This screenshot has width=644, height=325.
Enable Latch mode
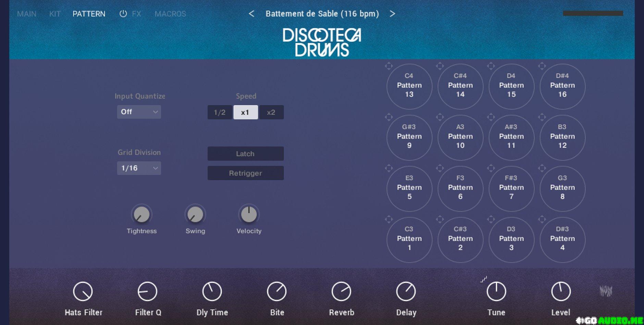(246, 154)
